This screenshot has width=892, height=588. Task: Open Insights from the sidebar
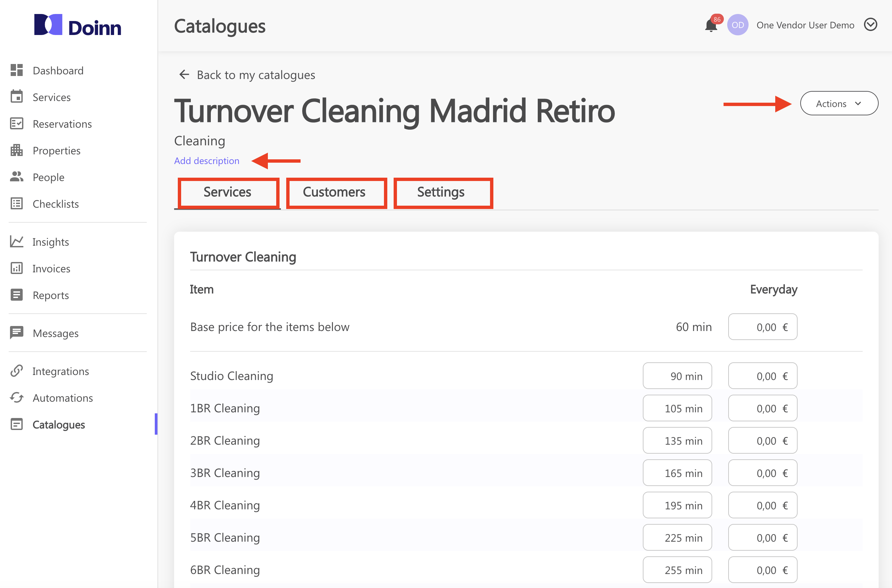point(51,242)
